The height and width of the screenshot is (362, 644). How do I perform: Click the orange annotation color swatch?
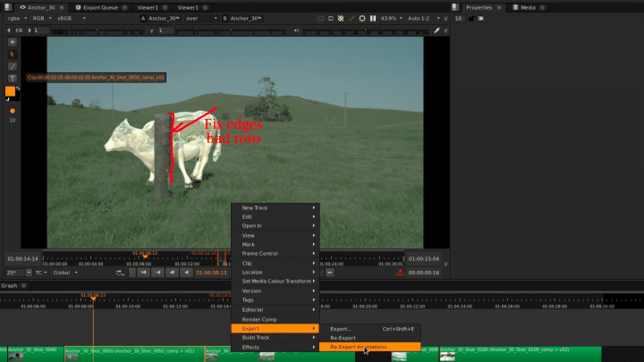tap(11, 91)
